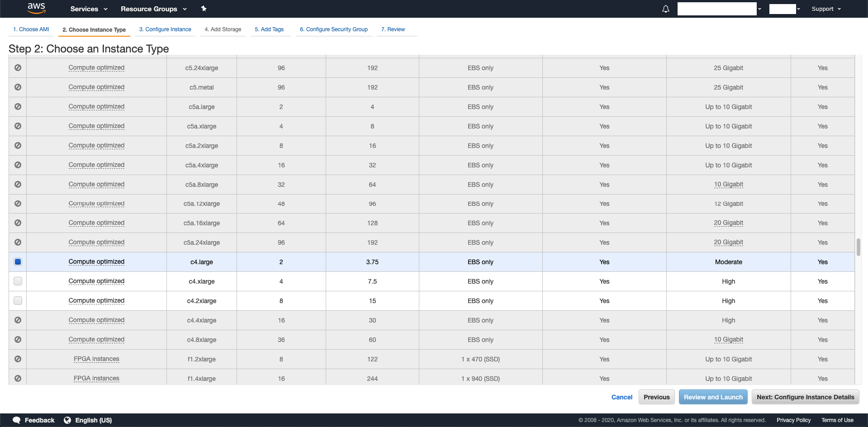Click the disabled icon for c5a.12xlarge
Viewport: 868px width, 427px height.
18,204
